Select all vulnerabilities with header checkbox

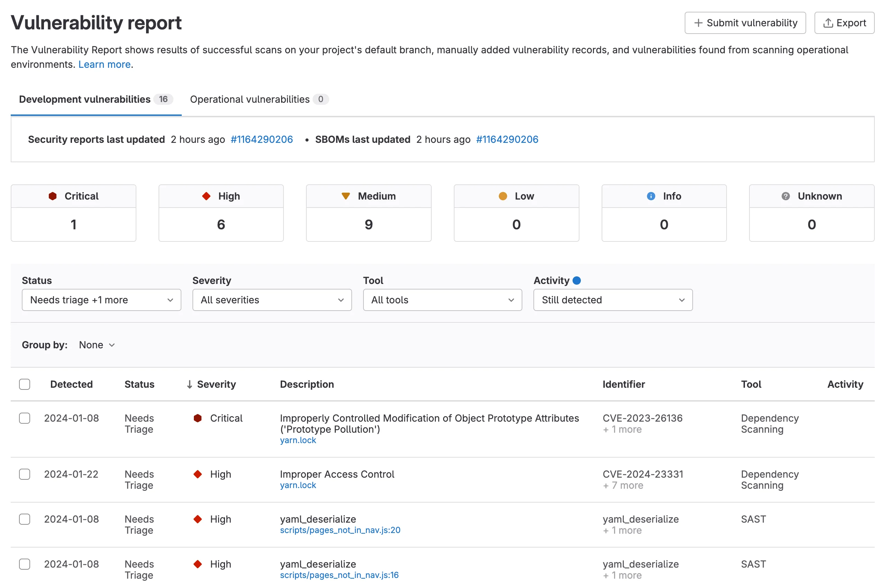pos(25,384)
